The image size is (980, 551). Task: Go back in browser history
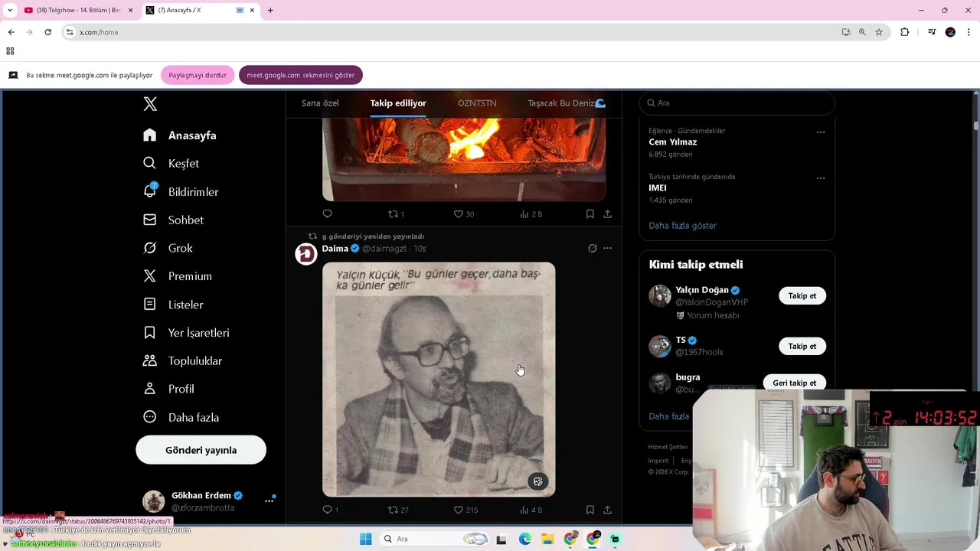pos(11,32)
